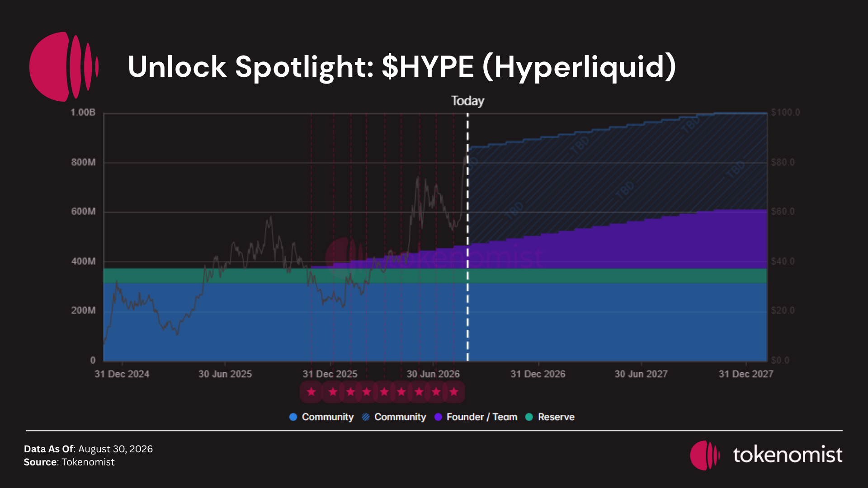Image resolution: width=868 pixels, height=488 pixels.
Task: Click the 30 Jun 2025 axis date
Action: click(x=225, y=374)
